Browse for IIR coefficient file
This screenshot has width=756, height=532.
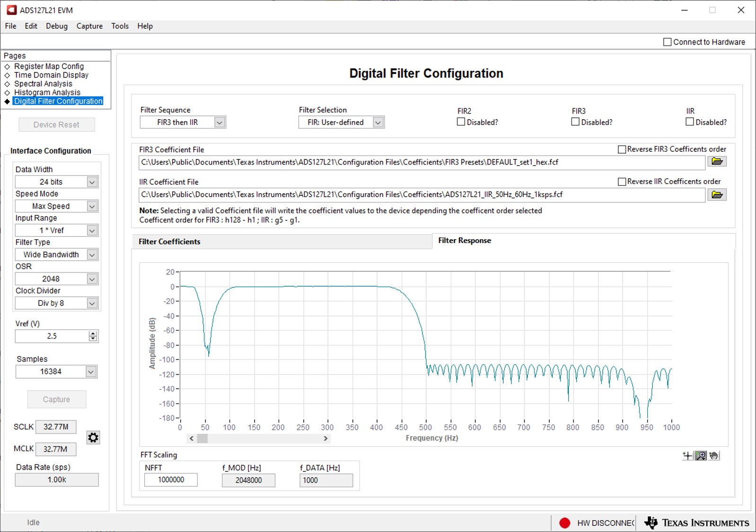click(717, 195)
